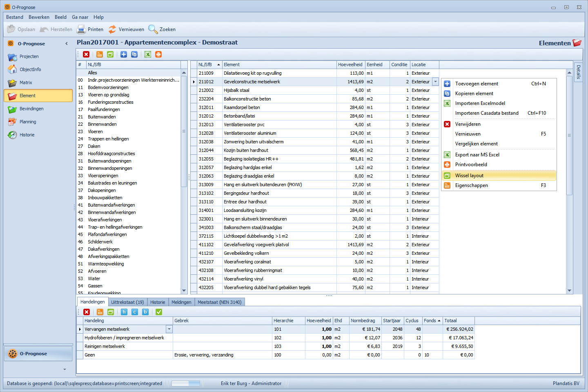
Task: Click the blue 'h' icon in the Handelingen toolbar
Action: click(x=124, y=312)
